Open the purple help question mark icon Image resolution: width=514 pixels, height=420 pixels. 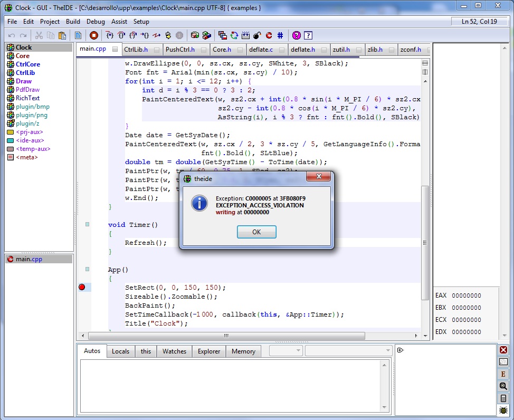pos(297,35)
